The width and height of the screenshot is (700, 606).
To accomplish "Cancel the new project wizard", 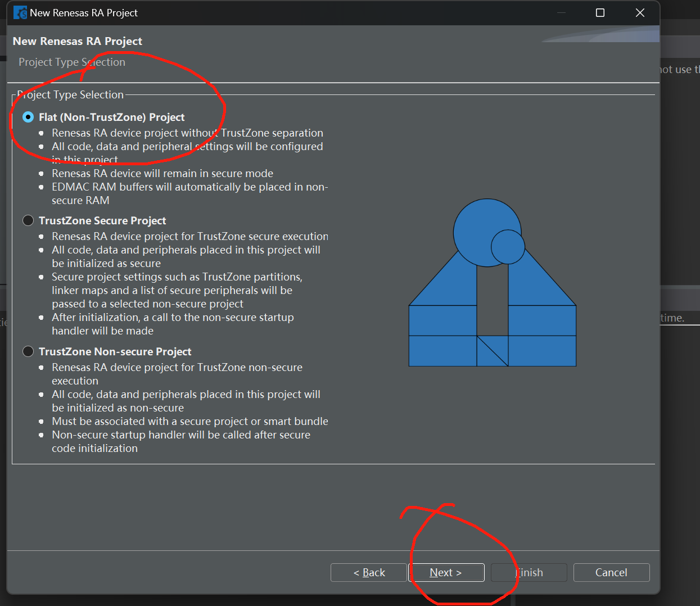I will (612, 572).
